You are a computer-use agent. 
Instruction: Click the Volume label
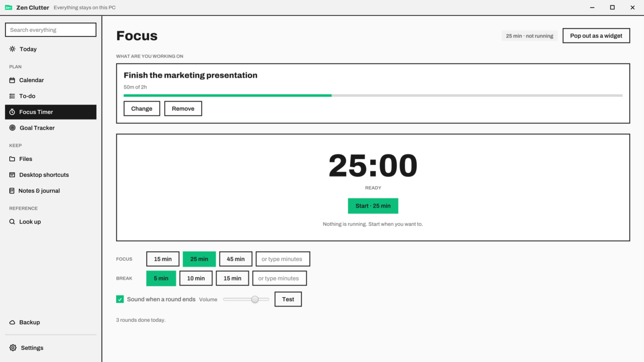click(208, 300)
